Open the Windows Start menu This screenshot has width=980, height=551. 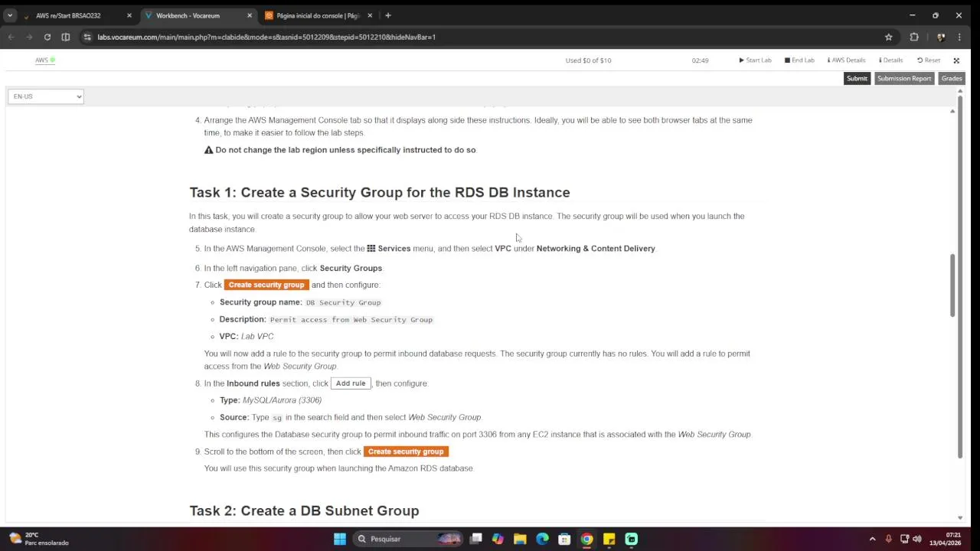click(x=340, y=539)
